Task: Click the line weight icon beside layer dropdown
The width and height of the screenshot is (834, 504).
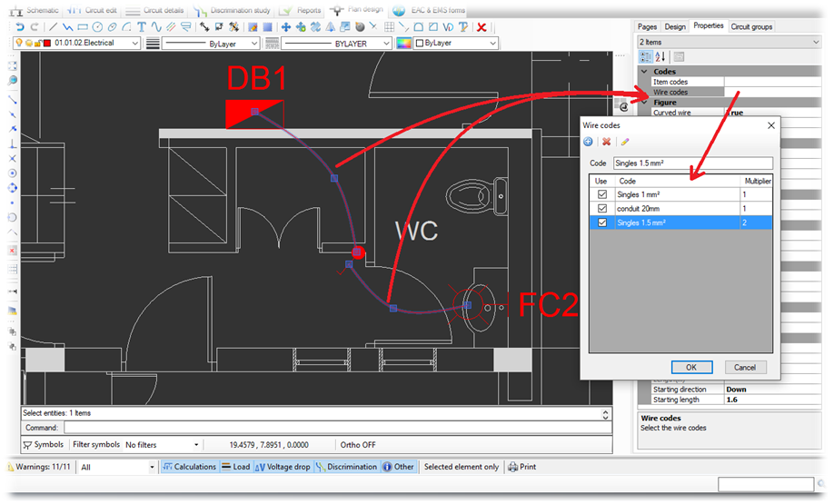Action: coord(153,43)
